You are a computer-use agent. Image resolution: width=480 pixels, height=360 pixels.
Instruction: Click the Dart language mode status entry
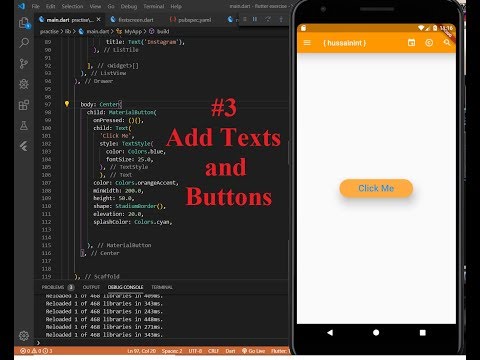click(x=230, y=351)
